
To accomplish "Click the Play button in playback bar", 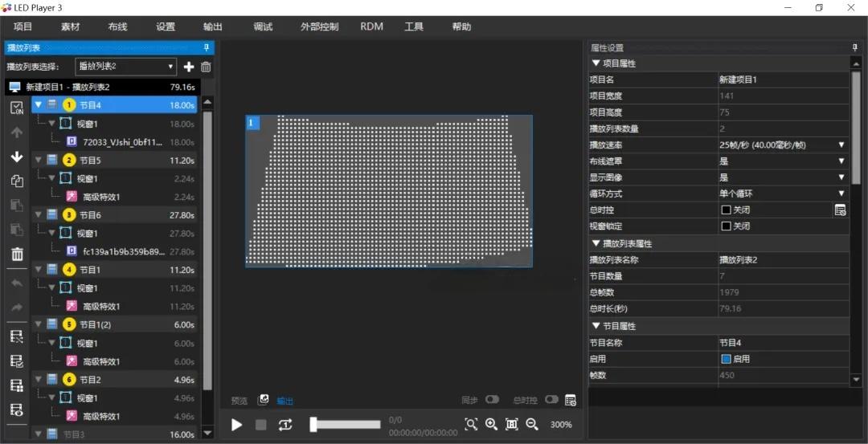I will click(x=237, y=425).
